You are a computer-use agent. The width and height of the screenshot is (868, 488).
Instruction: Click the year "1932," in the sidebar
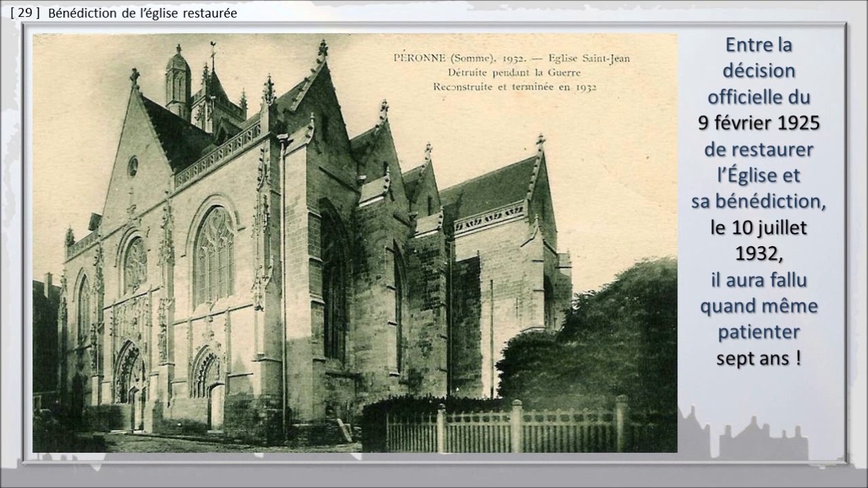click(x=759, y=255)
